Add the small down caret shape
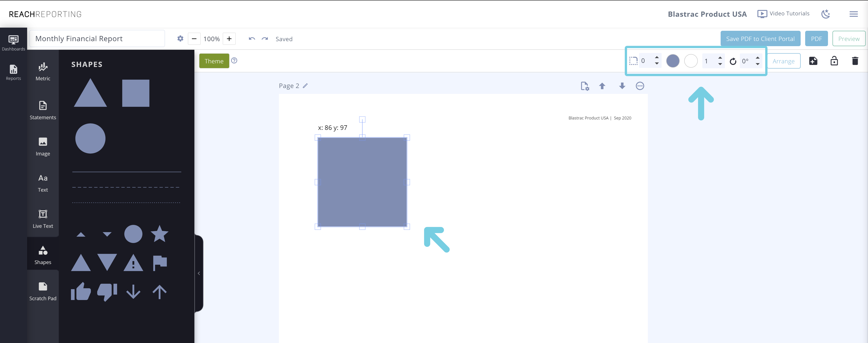 point(107,234)
